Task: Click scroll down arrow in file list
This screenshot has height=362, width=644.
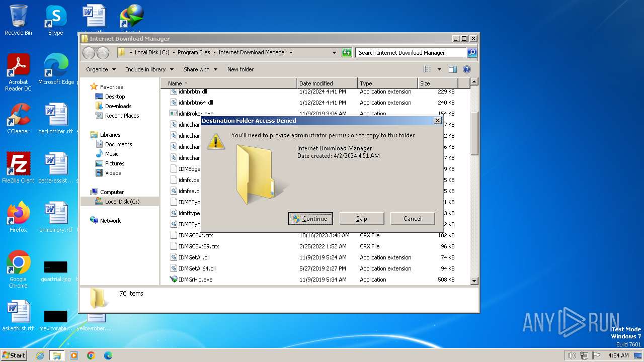Action: coord(474,281)
